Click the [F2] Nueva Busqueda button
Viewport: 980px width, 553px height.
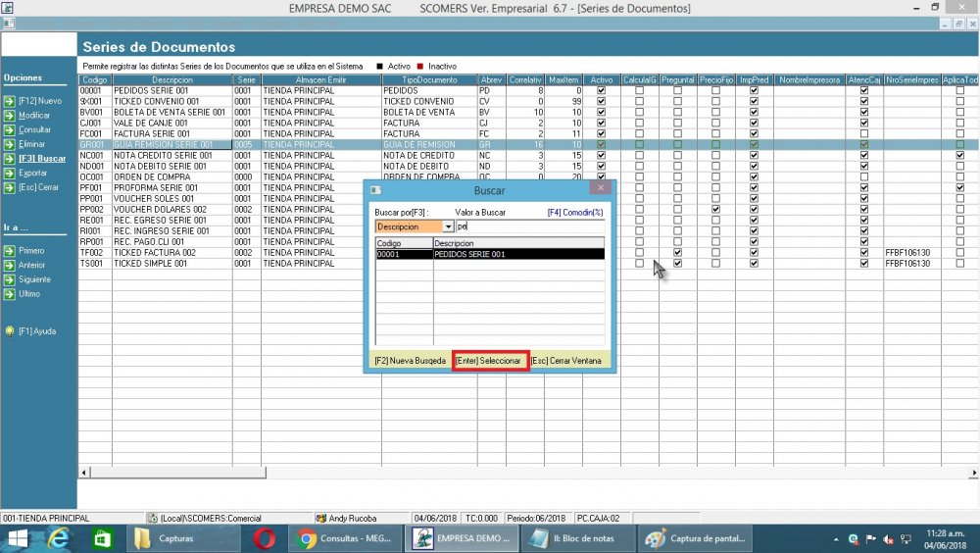[410, 361]
